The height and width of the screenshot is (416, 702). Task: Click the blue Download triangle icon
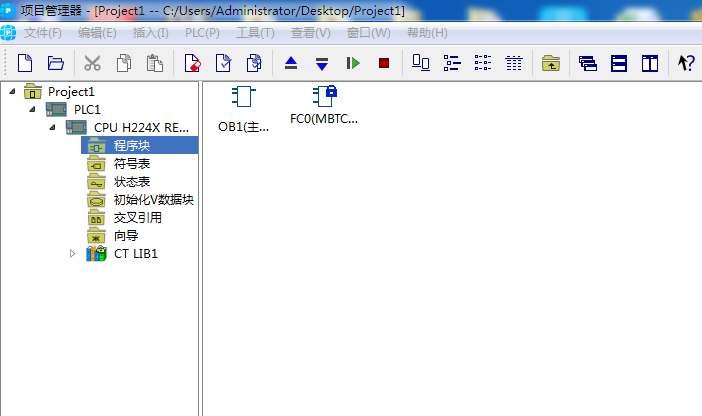(x=322, y=64)
